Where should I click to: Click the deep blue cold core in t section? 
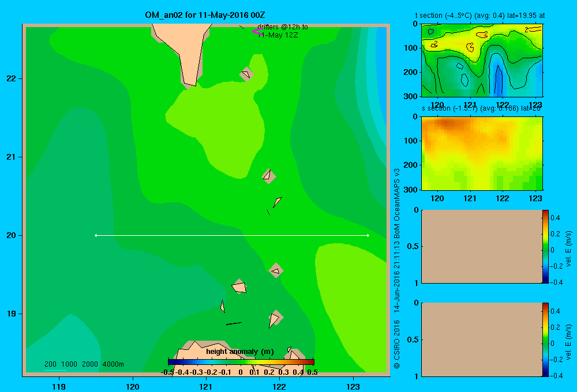tap(499, 81)
